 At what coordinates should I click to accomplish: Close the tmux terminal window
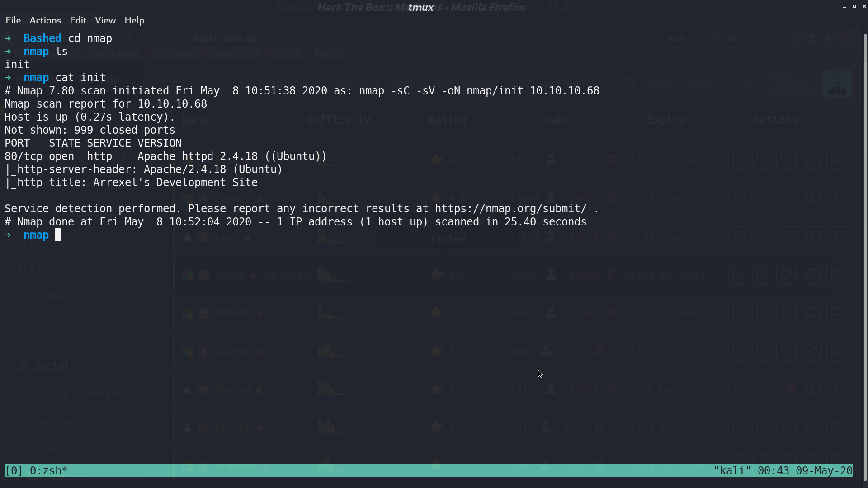[x=864, y=7]
